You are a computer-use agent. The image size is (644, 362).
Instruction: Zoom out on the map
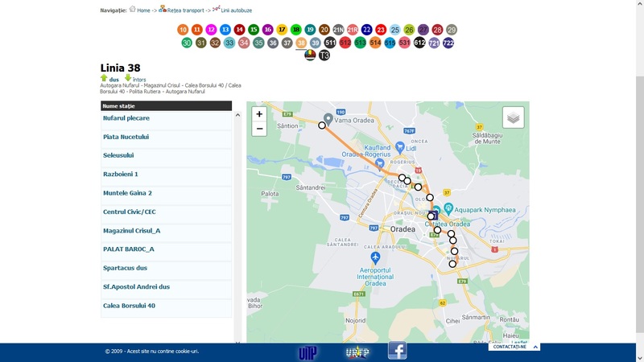coord(259,129)
